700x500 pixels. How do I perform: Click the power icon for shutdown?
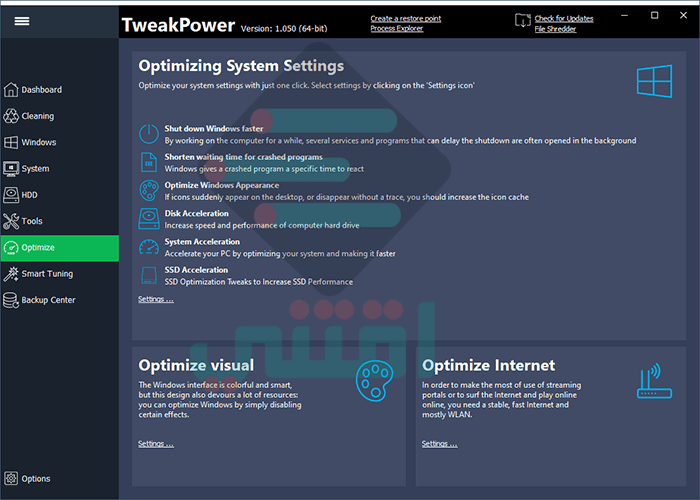tap(149, 134)
